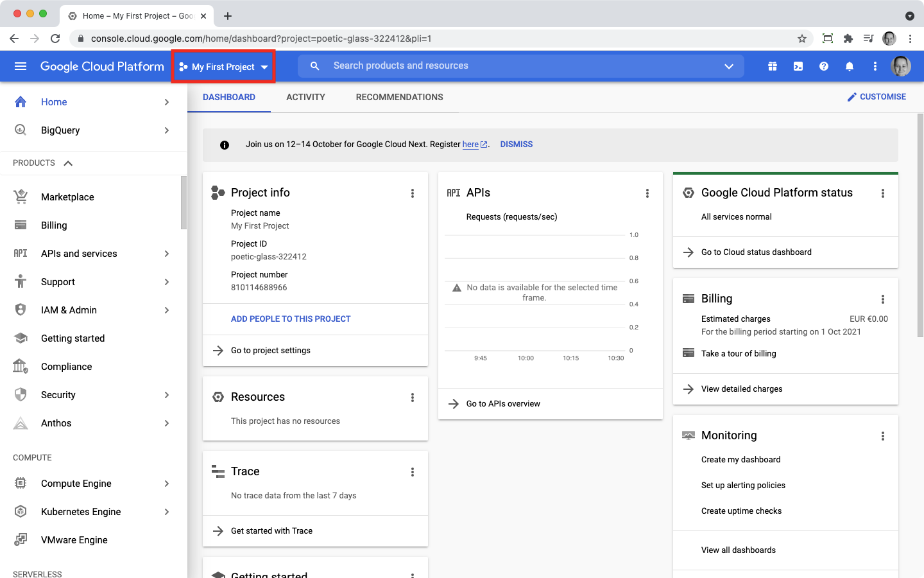Open the header three-dot settings menu
The width and height of the screenshot is (924, 578).
click(875, 66)
